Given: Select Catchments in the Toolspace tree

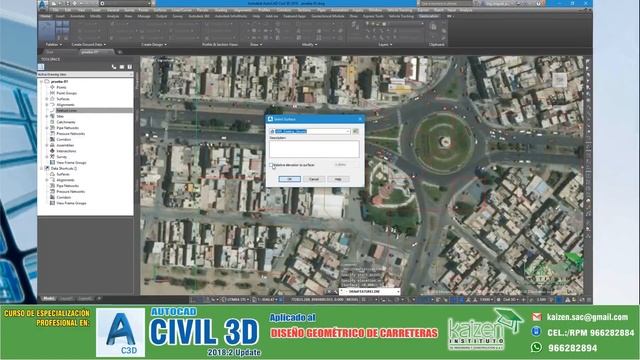Looking at the screenshot, I should pyautogui.click(x=66, y=122).
